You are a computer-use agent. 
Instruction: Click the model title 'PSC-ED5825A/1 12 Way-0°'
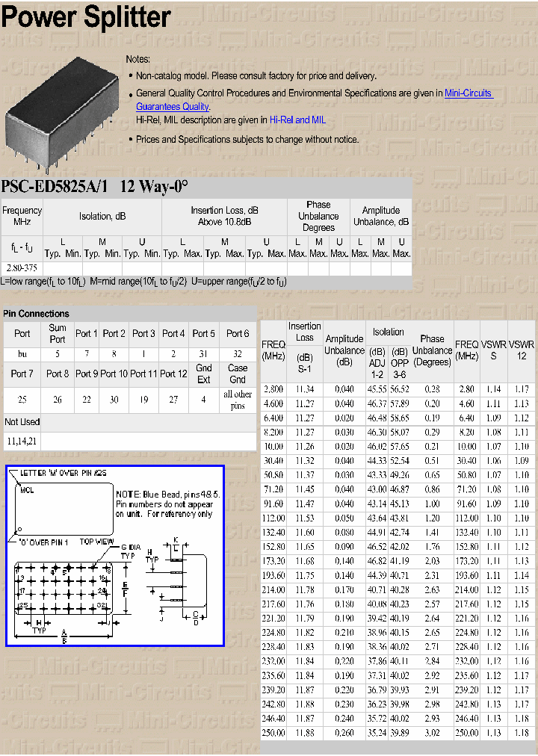(94, 186)
